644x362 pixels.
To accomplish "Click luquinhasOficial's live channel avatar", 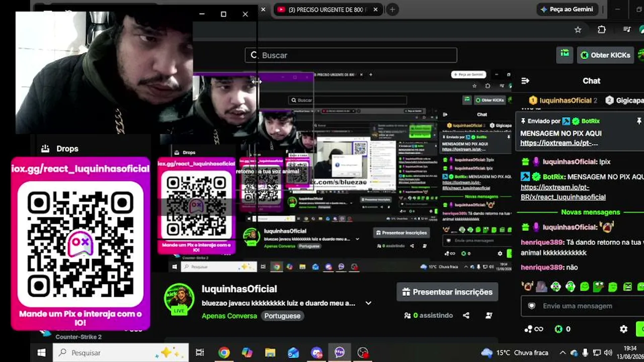I will click(179, 299).
